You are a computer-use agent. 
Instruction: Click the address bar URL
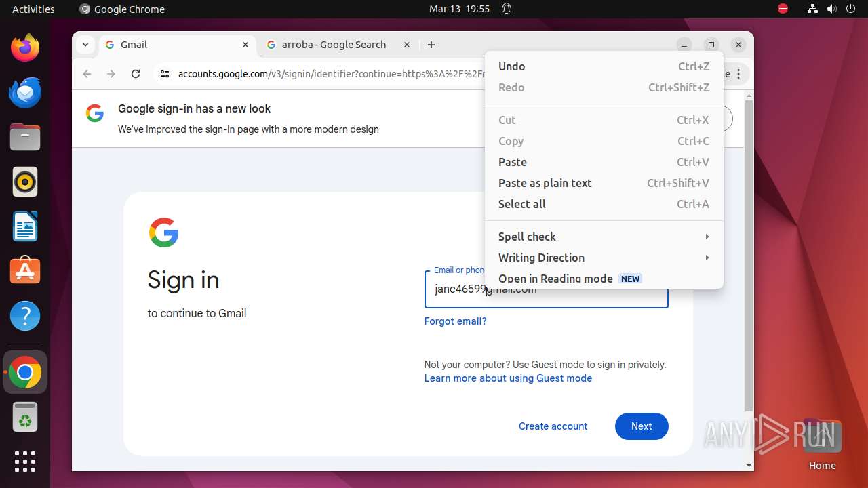click(331, 74)
